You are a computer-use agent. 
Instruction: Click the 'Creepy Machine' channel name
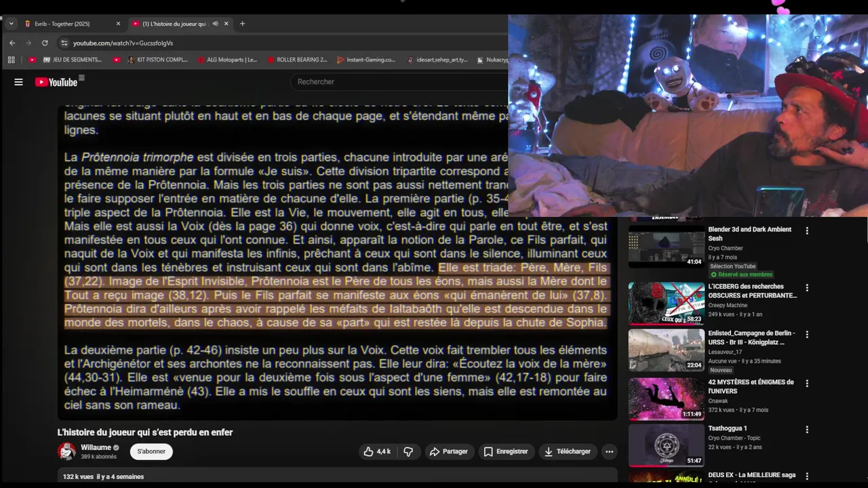pos(728,305)
